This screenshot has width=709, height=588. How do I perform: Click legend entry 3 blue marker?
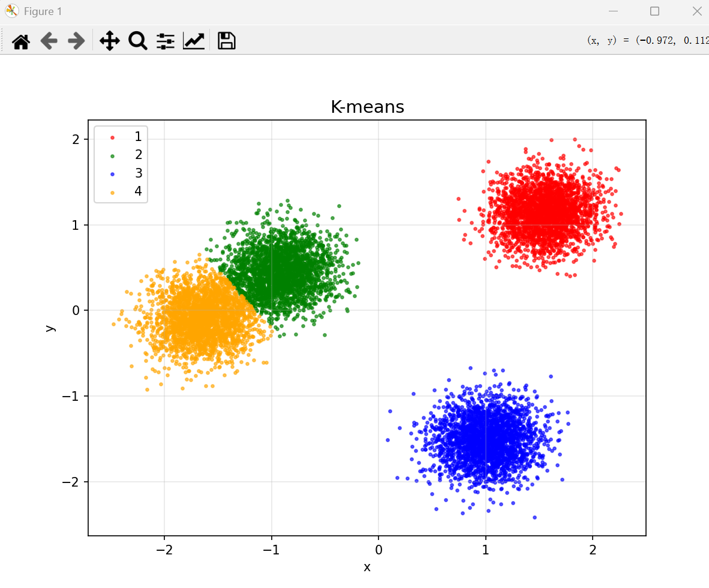(113, 174)
